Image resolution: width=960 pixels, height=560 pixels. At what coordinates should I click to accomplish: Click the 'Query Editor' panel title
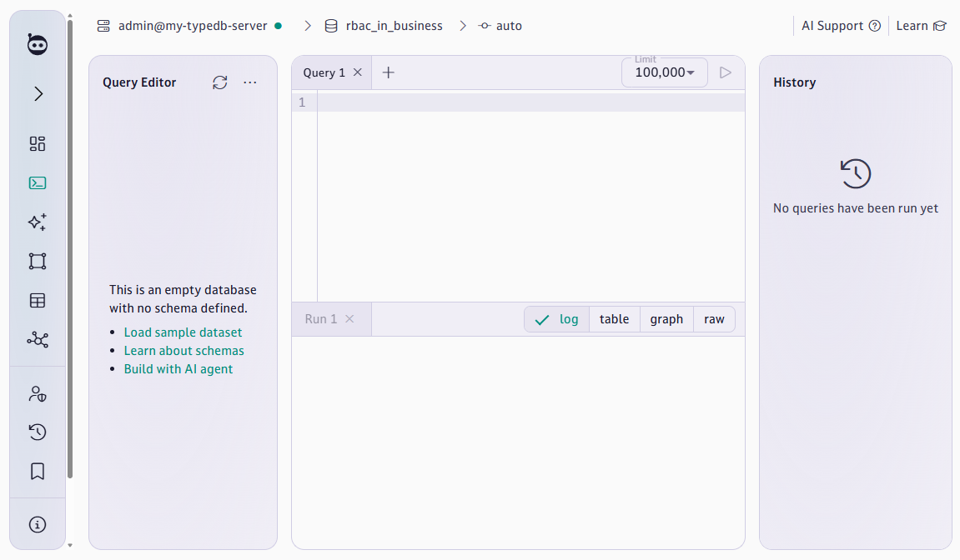pos(139,82)
